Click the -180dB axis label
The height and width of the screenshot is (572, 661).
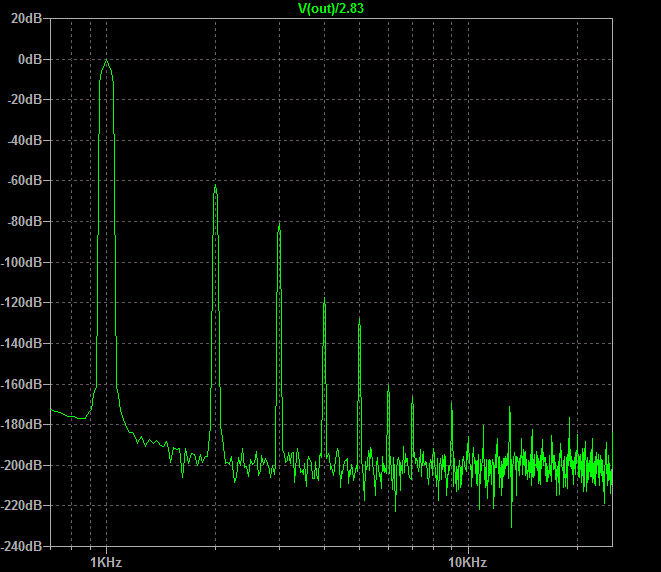[x=21, y=424]
